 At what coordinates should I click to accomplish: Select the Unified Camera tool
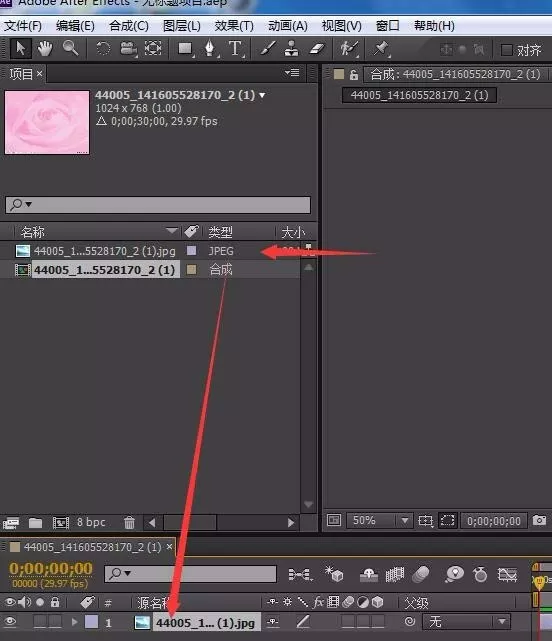tap(128, 49)
